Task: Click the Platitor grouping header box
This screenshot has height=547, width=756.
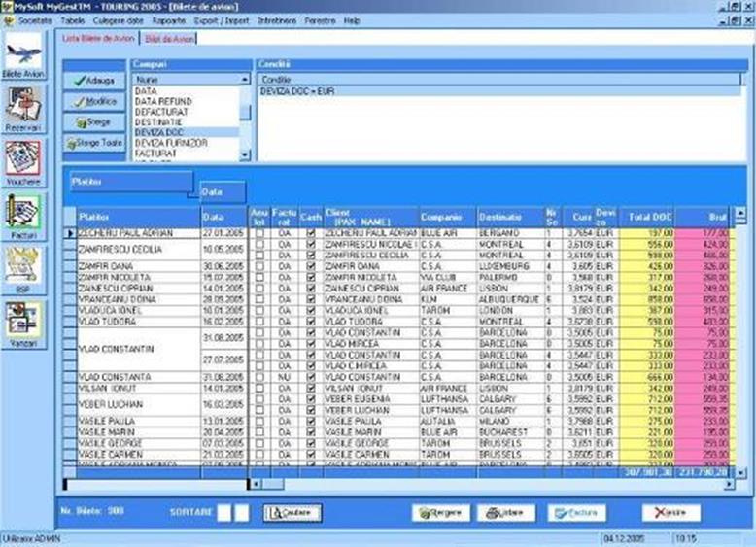Action: coord(131,182)
